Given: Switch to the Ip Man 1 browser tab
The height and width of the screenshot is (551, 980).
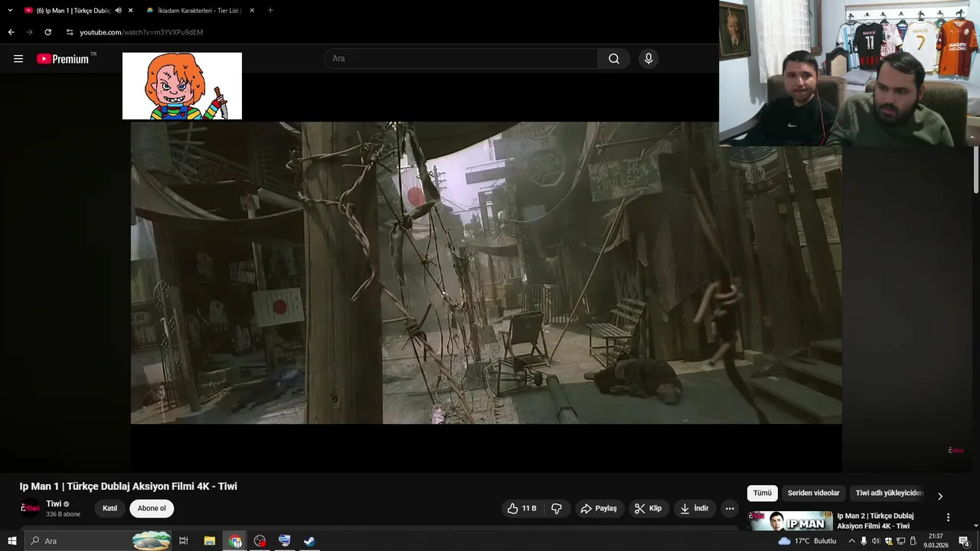Looking at the screenshot, I should (73, 11).
